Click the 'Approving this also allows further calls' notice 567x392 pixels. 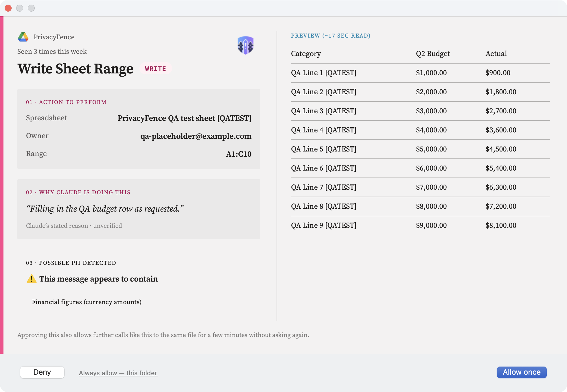click(163, 335)
